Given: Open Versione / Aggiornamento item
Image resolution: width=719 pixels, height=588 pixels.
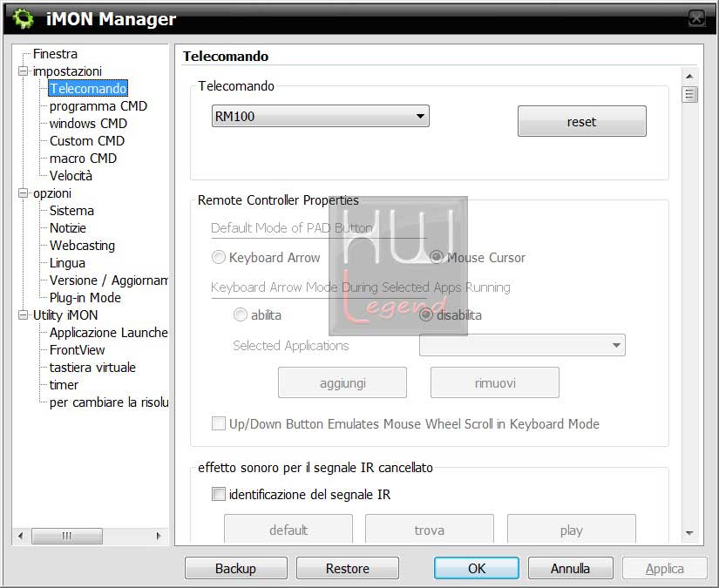Looking at the screenshot, I should pyautogui.click(x=109, y=280).
